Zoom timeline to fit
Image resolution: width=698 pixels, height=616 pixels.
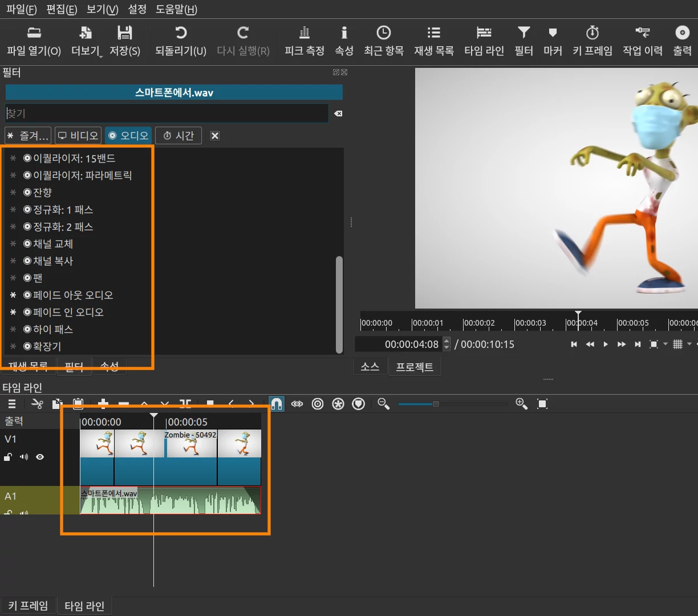[x=542, y=404]
